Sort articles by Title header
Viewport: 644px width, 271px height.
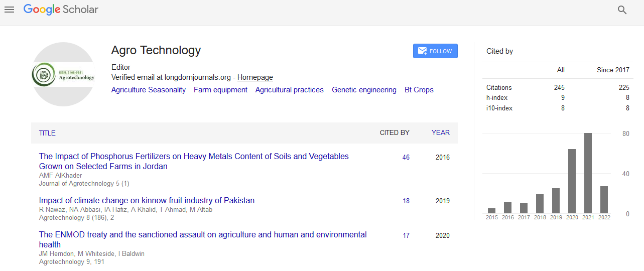(47, 133)
